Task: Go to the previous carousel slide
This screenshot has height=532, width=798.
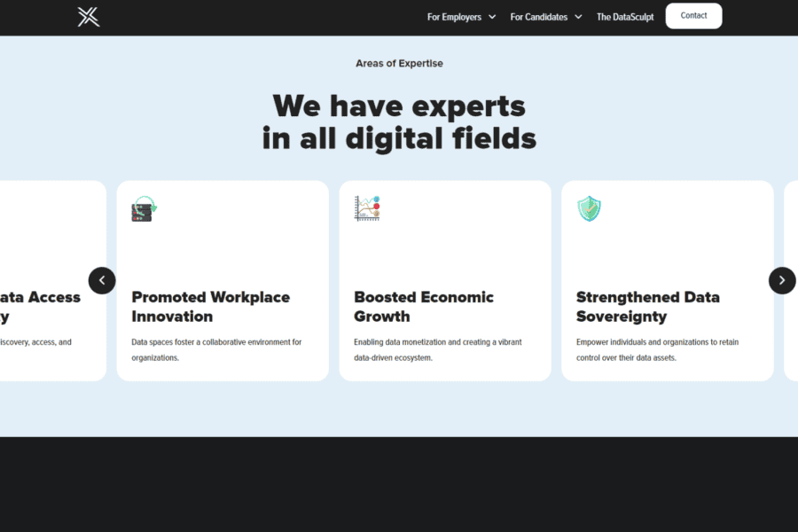Action: pos(102,280)
